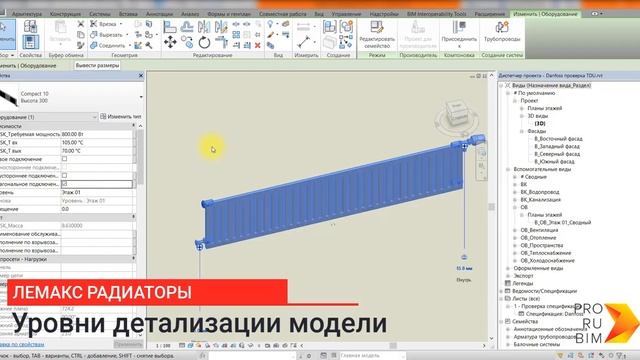The width and height of the screenshot is (640, 360).
Task: Select Mirror draw axis tool
Action: [221, 27]
